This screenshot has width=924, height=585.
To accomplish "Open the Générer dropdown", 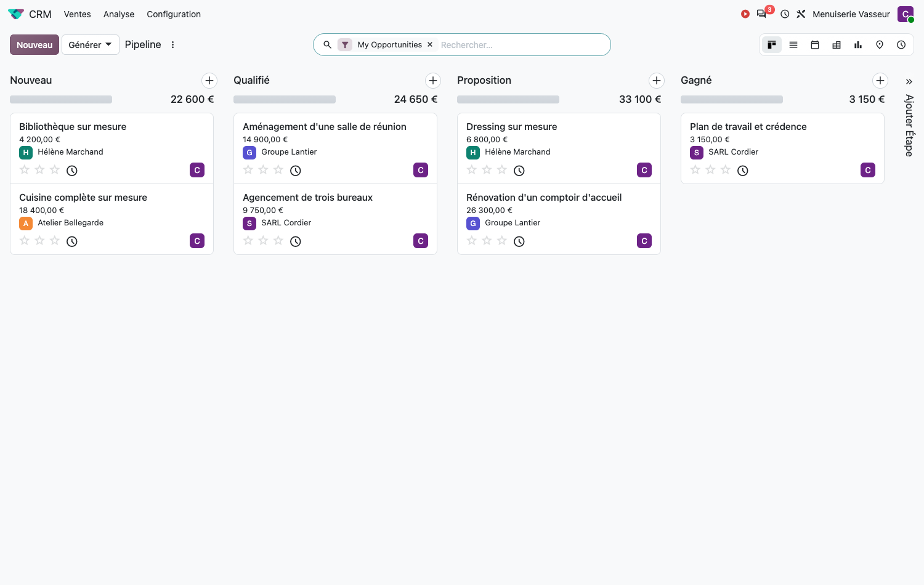I will pos(91,45).
